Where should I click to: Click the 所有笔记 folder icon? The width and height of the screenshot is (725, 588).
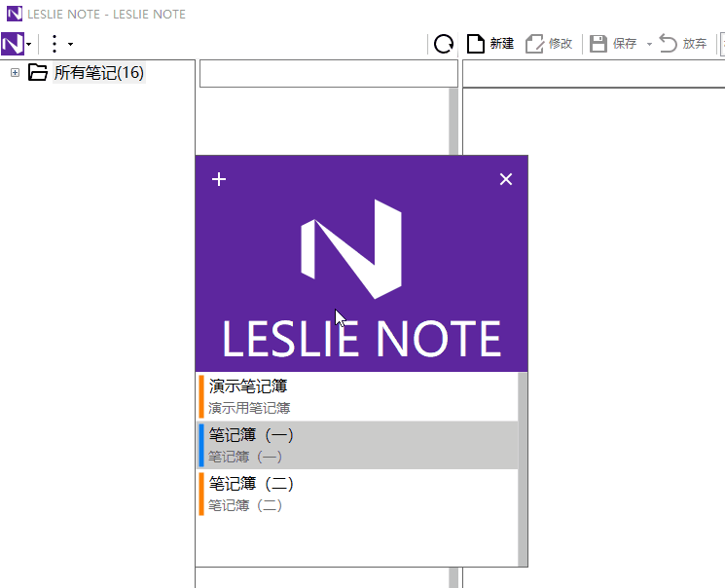click(x=37, y=72)
